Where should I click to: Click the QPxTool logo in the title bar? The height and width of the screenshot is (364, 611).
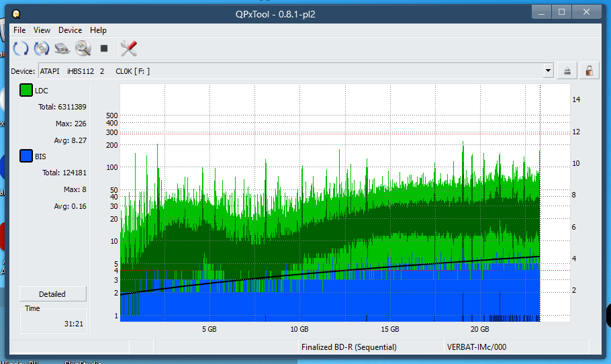tap(16, 13)
